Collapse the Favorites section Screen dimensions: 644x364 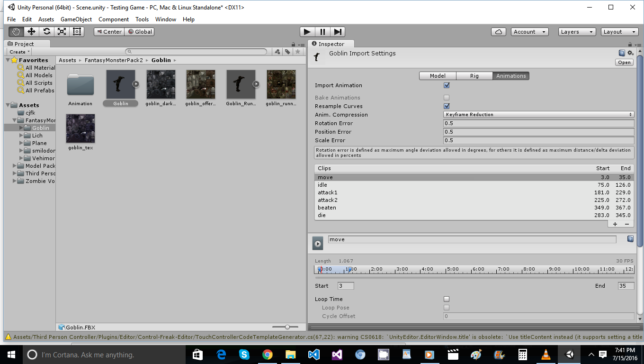(x=8, y=60)
